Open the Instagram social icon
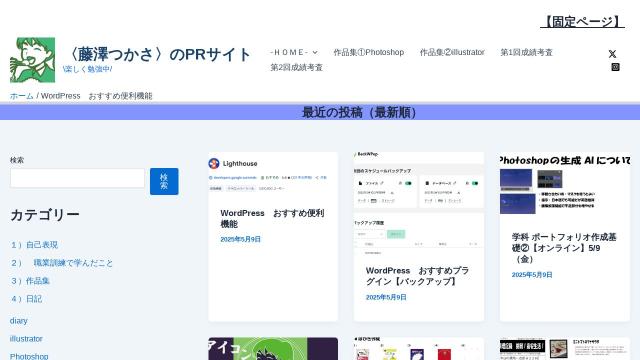The image size is (640, 360). pos(616,67)
